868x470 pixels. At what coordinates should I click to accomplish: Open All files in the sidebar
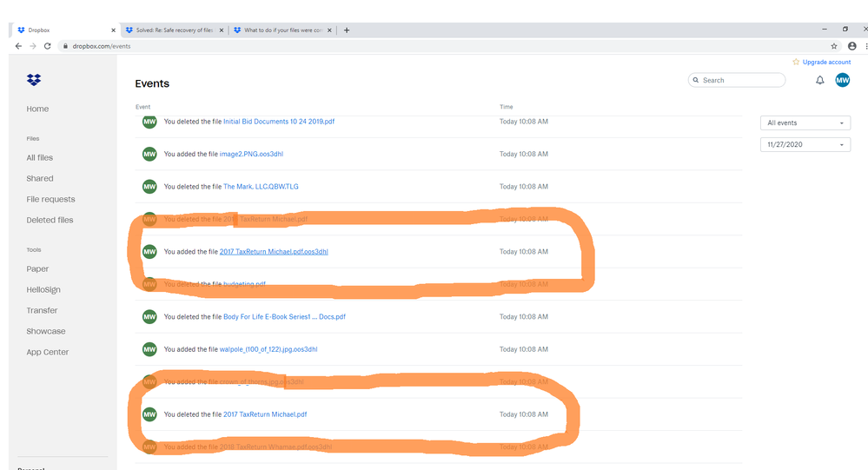click(40, 158)
